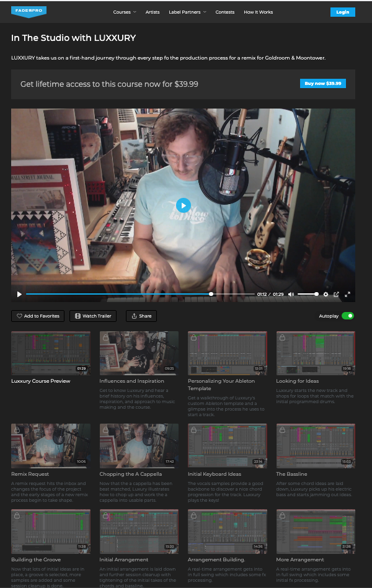Click lock icon on Looking for Ideas
Viewport: 372px width, 588px height.
point(282,337)
